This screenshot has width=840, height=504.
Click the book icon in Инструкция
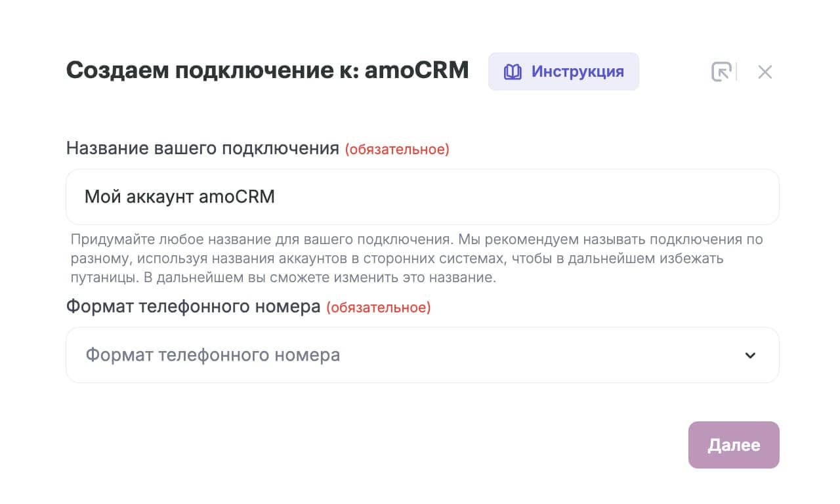(513, 72)
